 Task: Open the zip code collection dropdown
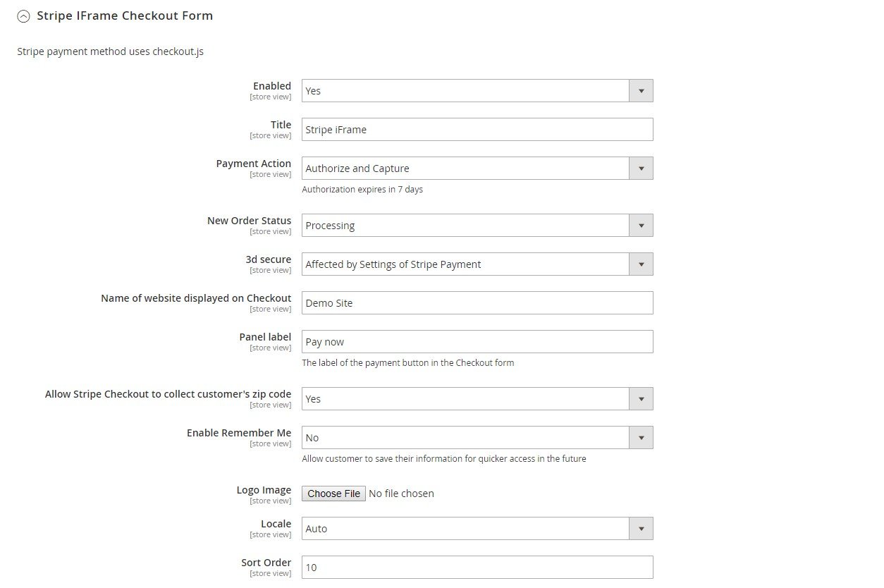pos(477,399)
